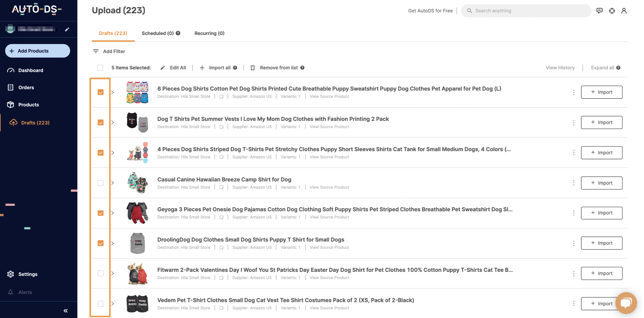Uncheck the Geyoga 3 Pieces Pet Onesie checkbox
Screen dimensions: 644x318
[x=101, y=213]
